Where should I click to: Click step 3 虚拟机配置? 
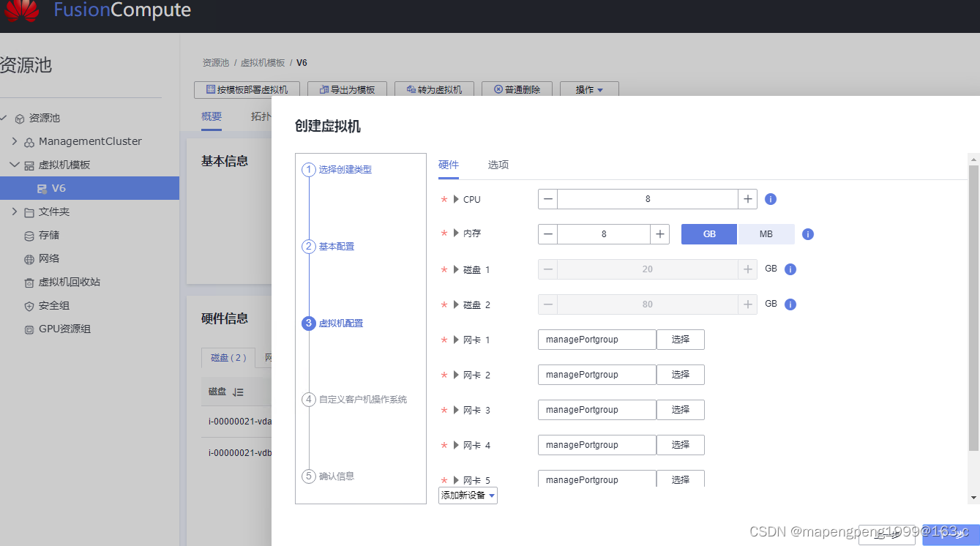coord(332,324)
